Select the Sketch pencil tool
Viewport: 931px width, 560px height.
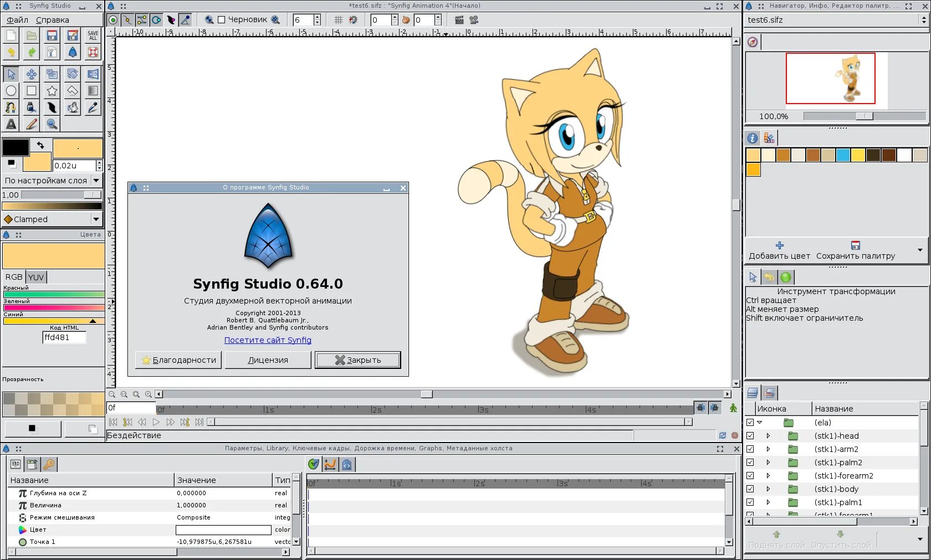(32, 124)
